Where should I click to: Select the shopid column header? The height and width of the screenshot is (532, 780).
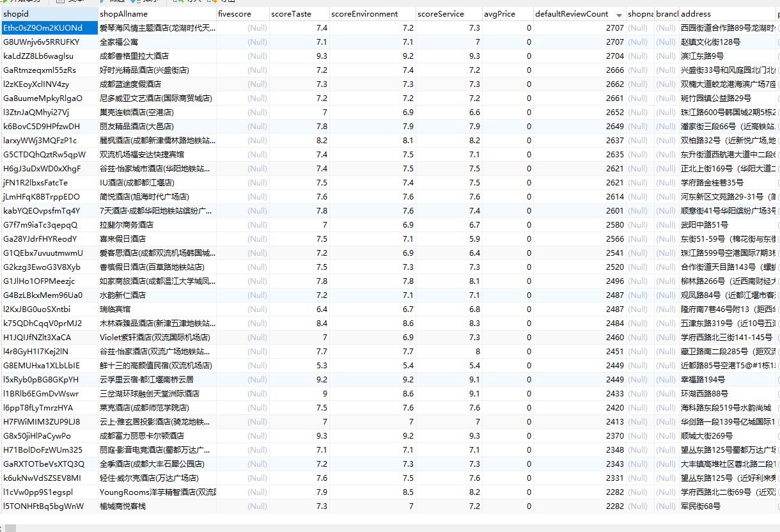pos(49,13)
